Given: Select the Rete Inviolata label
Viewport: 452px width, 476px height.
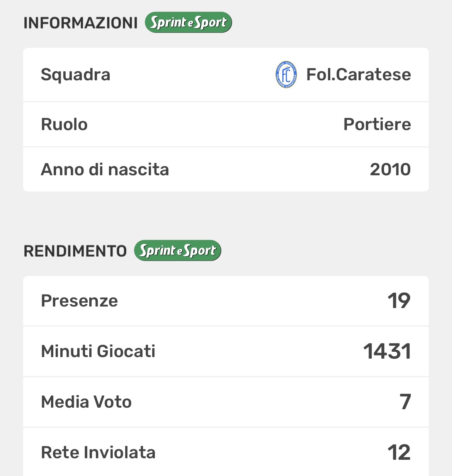Looking at the screenshot, I should click(x=98, y=452).
